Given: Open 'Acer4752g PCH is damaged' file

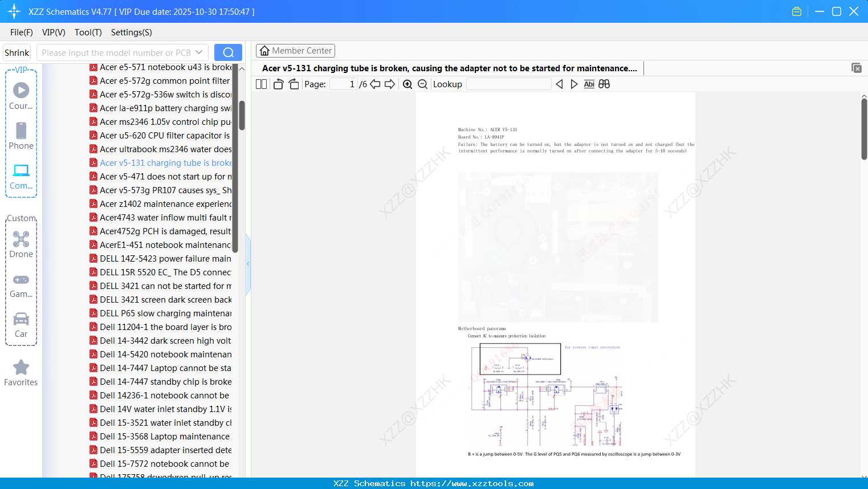Looking at the screenshot, I should 161,231.
